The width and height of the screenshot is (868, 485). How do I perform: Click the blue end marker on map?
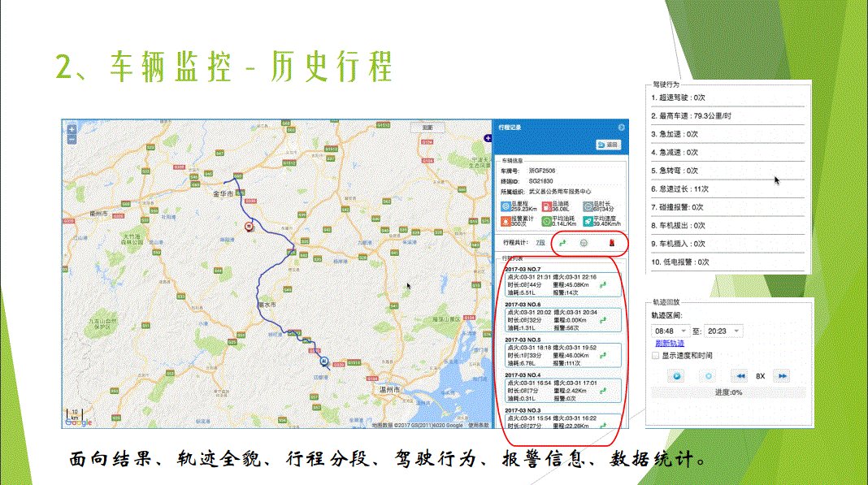pyautogui.click(x=324, y=362)
